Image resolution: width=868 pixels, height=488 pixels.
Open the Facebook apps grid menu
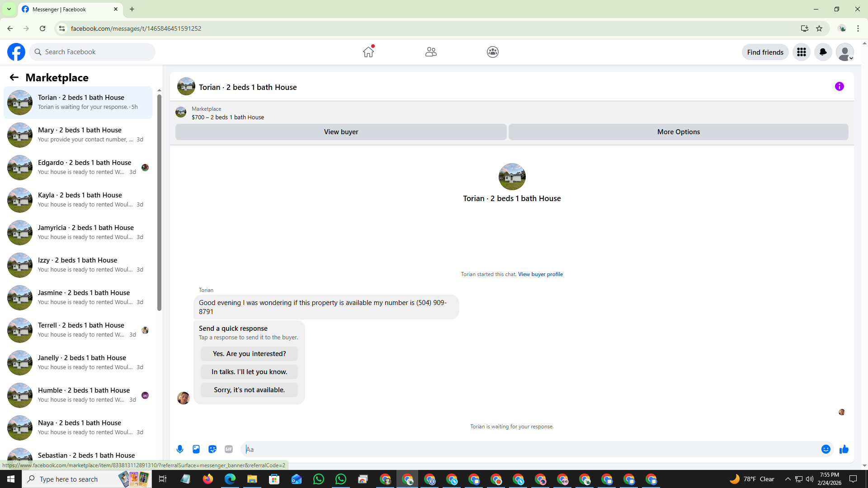tap(801, 52)
